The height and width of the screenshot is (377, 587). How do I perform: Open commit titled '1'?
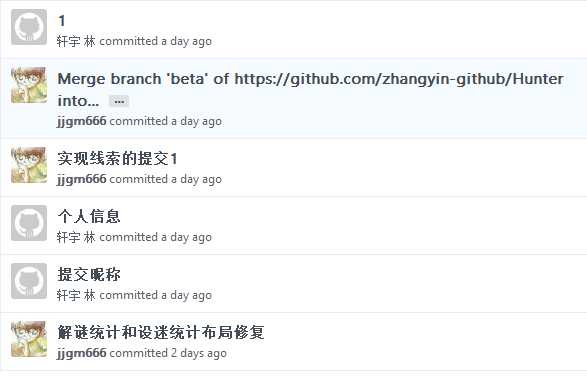point(62,21)
